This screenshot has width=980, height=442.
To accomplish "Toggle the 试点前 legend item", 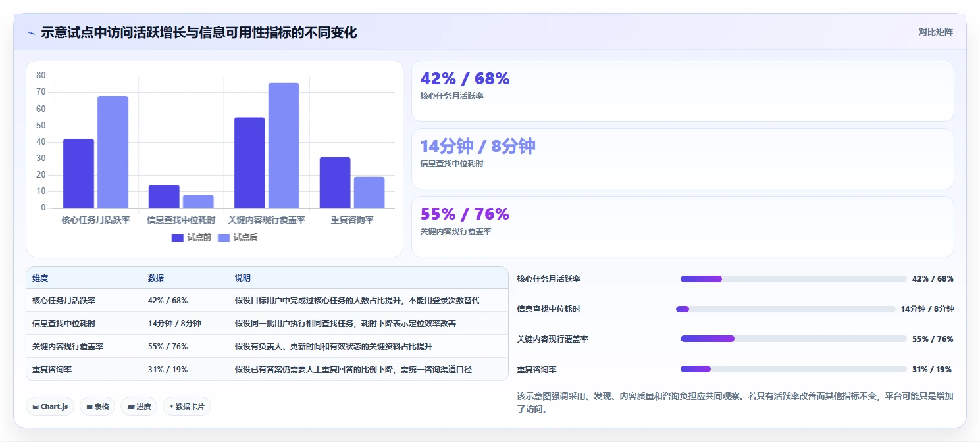I will pyautogui.click(x=191, y=237).
